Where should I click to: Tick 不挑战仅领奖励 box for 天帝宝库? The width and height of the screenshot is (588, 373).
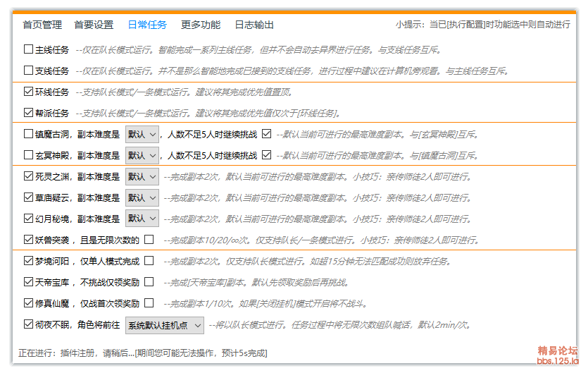point(149,282)
